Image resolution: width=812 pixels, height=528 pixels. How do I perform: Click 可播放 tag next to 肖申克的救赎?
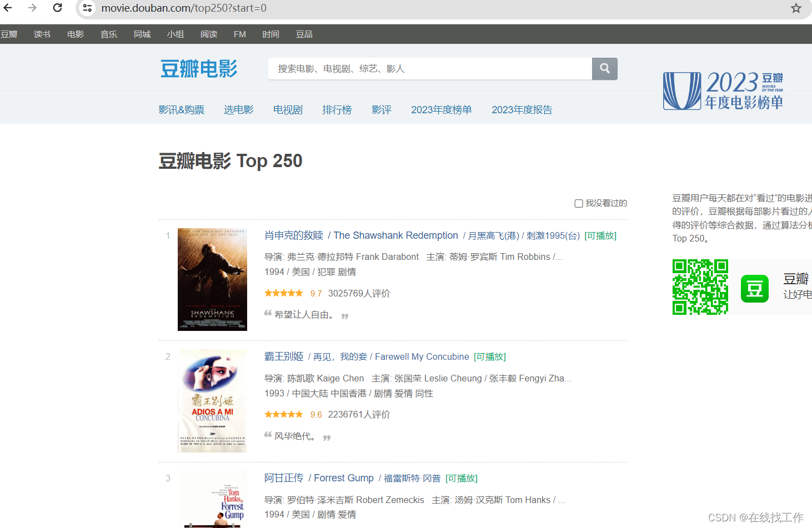[x=600, y=236]
